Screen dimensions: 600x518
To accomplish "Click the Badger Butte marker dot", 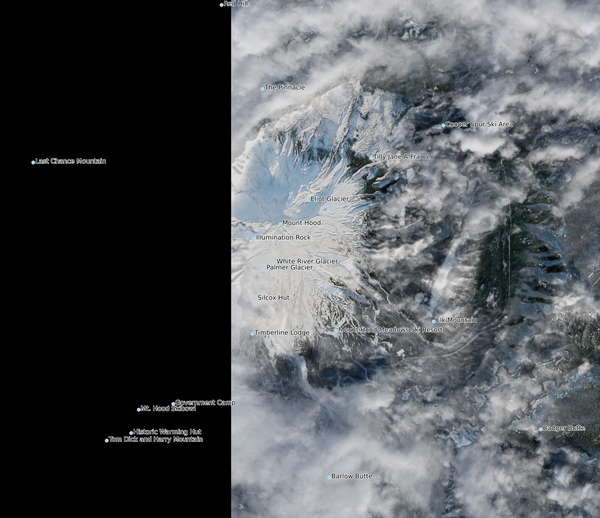I will click(x=540, y=429).
